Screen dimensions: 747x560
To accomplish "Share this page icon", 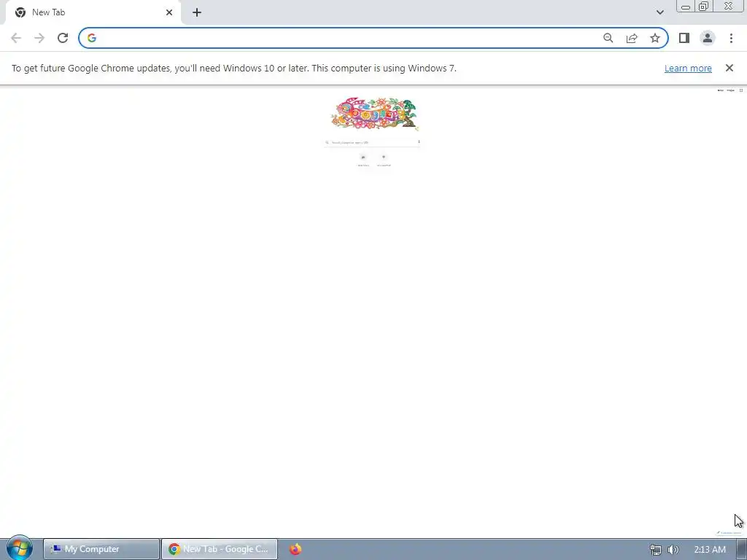I will tap(632, 38).
